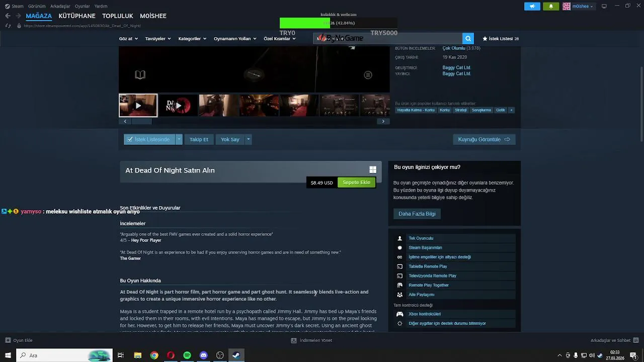The image size is (644, 362).
Task: Switch to the MAĞAZA tab
Action: 39,16
